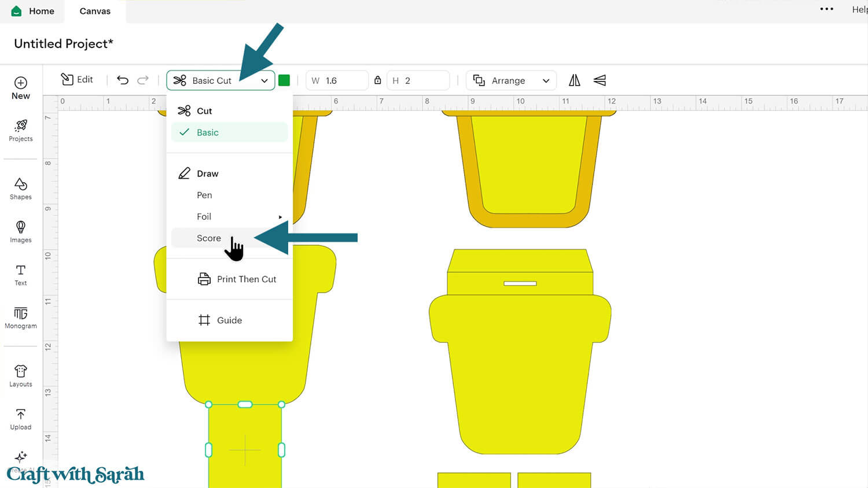Open the Images library
Viewport: 868px width, 488px height.
(21, 231)
